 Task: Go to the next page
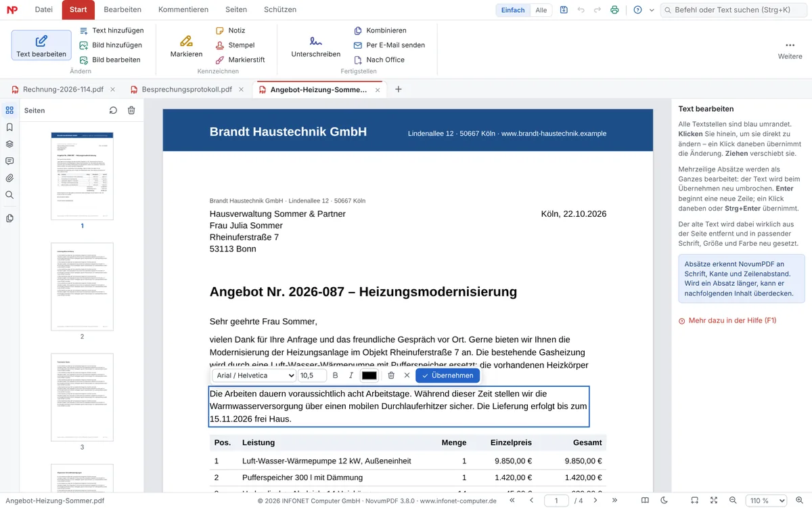595,501
